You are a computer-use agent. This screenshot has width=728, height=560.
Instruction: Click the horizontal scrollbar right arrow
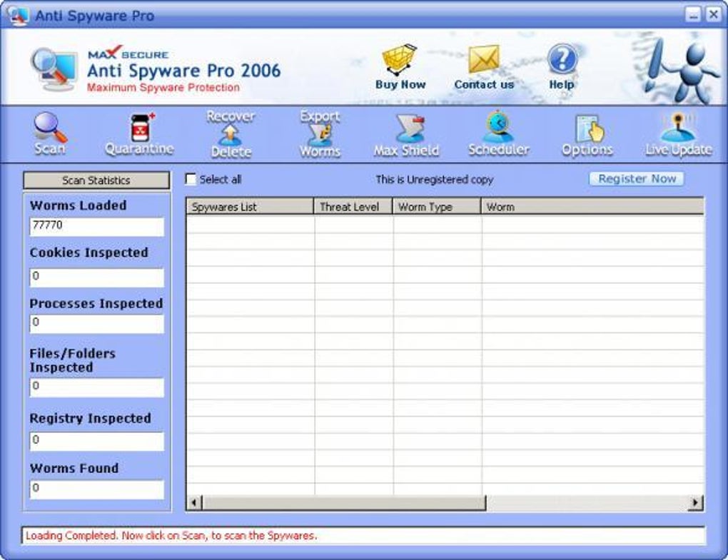[x=695, y=502]
